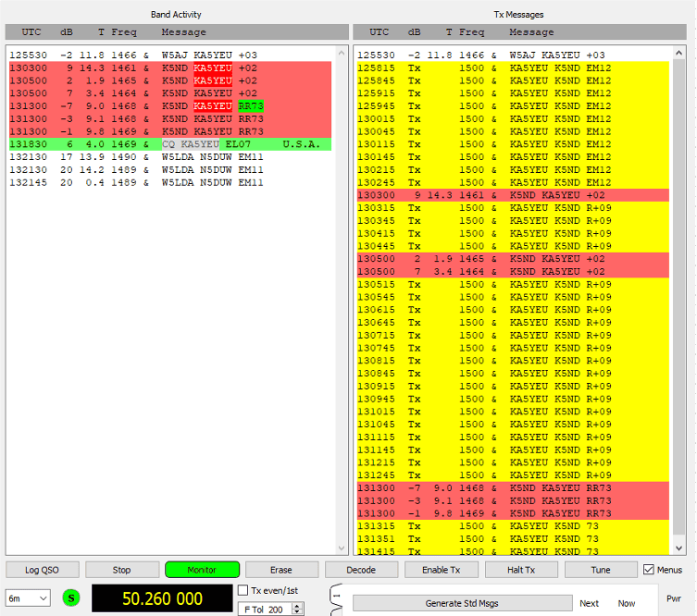
Task: Increase F Tol value with up arrow
Action: pos(297,606)
